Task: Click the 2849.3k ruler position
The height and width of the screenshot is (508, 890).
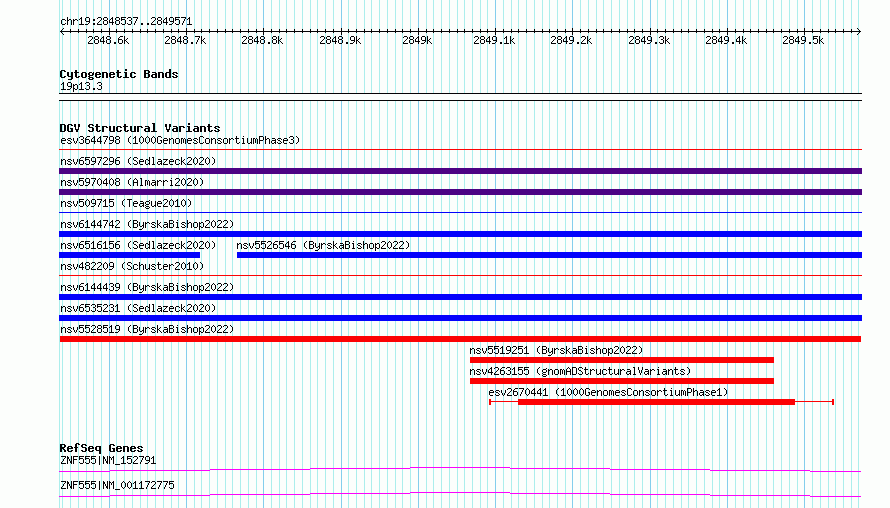Action: point(649,40)
